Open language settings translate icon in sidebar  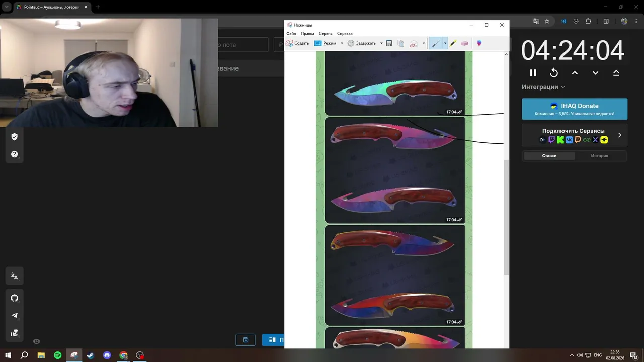click(14, 276)
